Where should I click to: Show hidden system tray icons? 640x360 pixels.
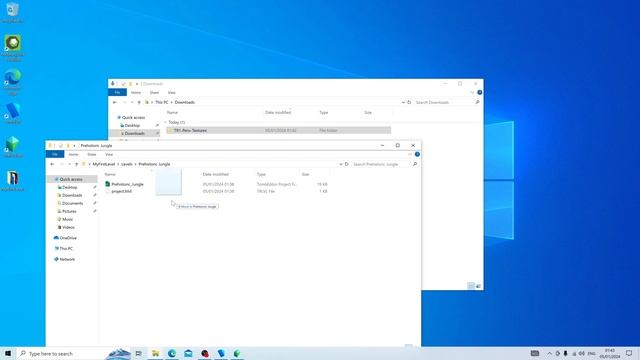549,353
